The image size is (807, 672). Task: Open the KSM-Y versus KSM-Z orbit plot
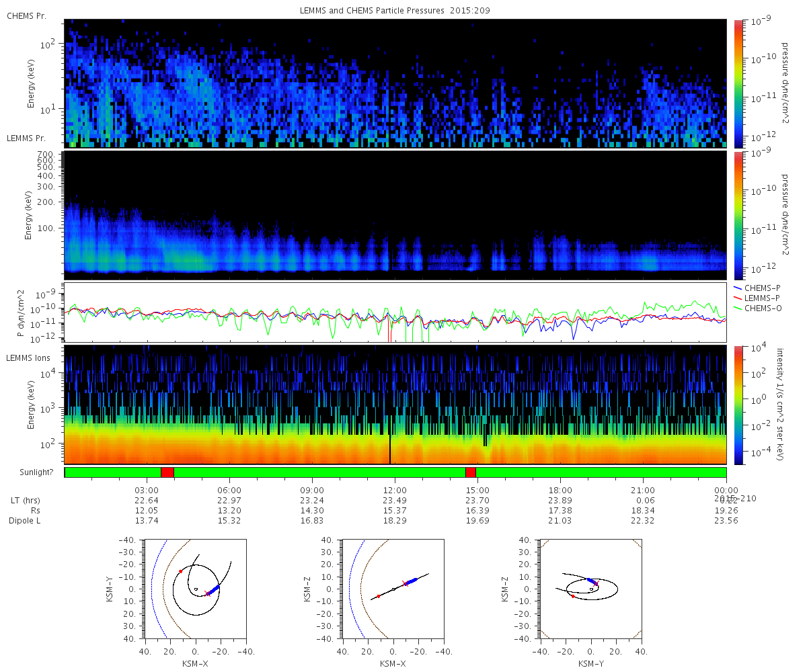point(590,589)
